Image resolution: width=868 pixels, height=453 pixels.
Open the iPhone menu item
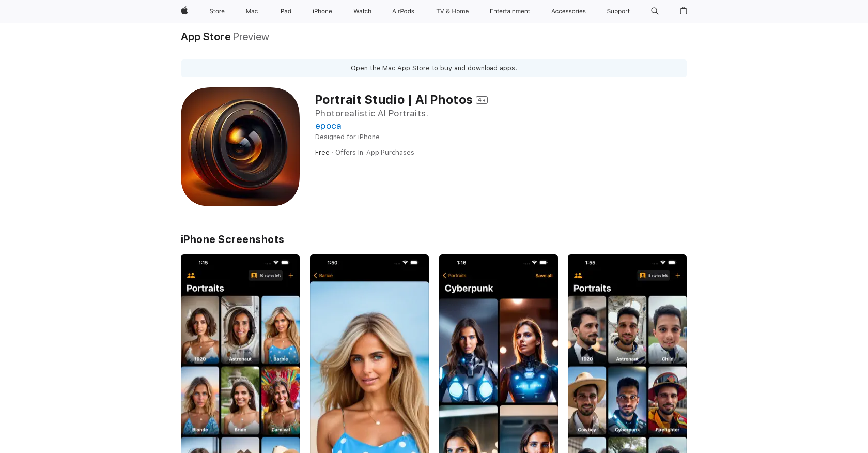tap(322, 11)
